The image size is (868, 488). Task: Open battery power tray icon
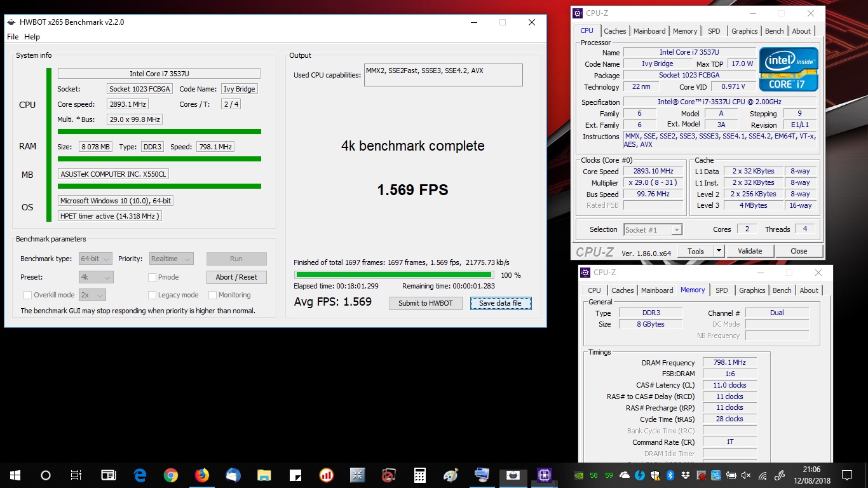pos(731,475)
